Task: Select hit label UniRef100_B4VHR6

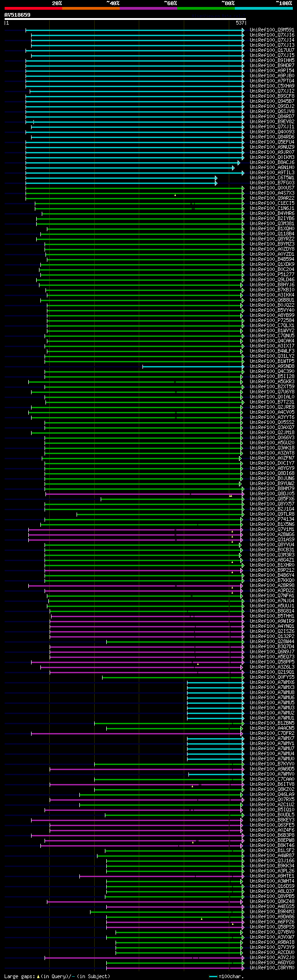Action: (x=272, y=213)
